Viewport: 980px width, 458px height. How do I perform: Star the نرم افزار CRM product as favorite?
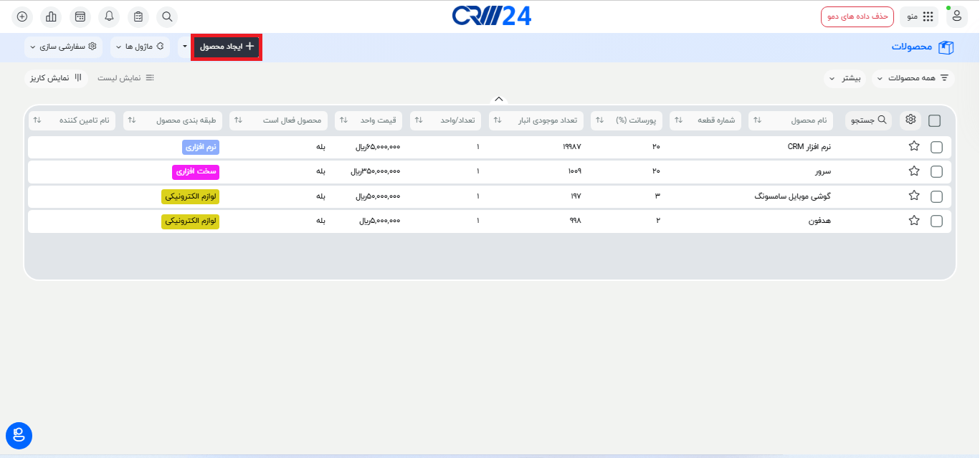[x=914, y=146]
